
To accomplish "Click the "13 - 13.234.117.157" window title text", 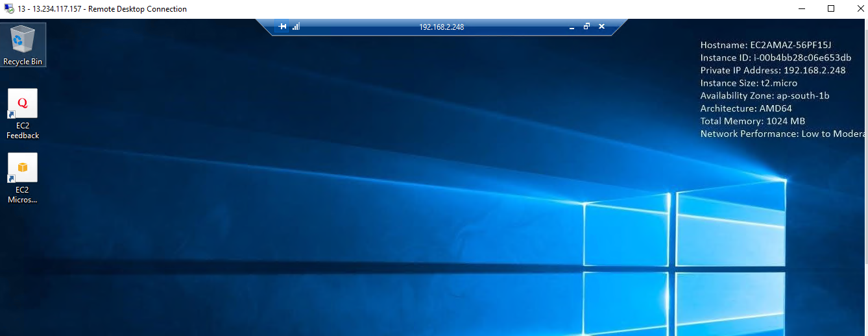I will coord(49,9).
